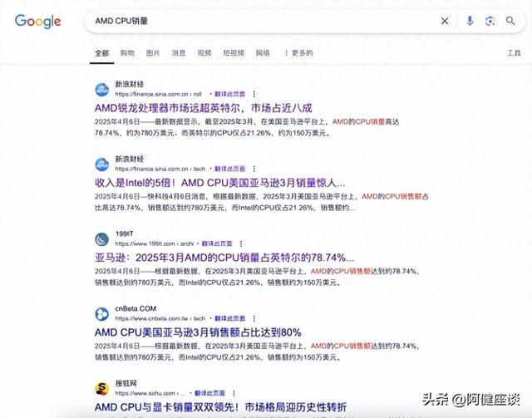Open options menu for 199IT result
This screenshot has width=532, height=418.
241,243
